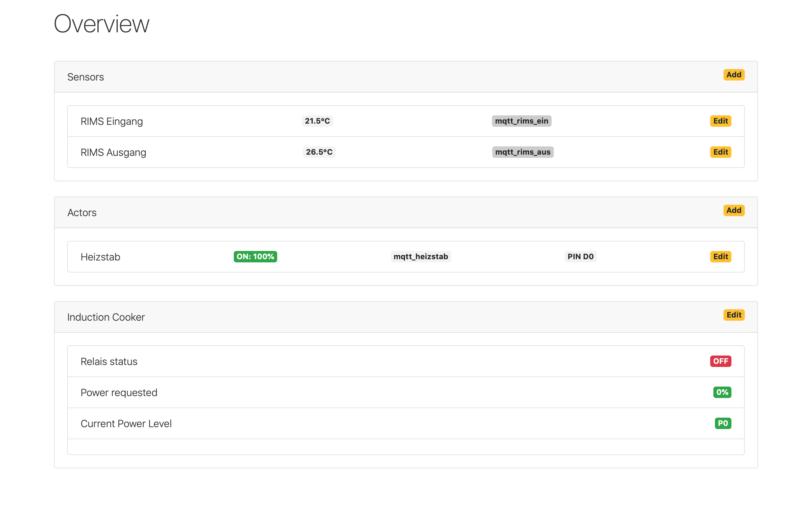Click Add button in Actors header
This screenshot has height=507, width=812.
tap(733, 210)
